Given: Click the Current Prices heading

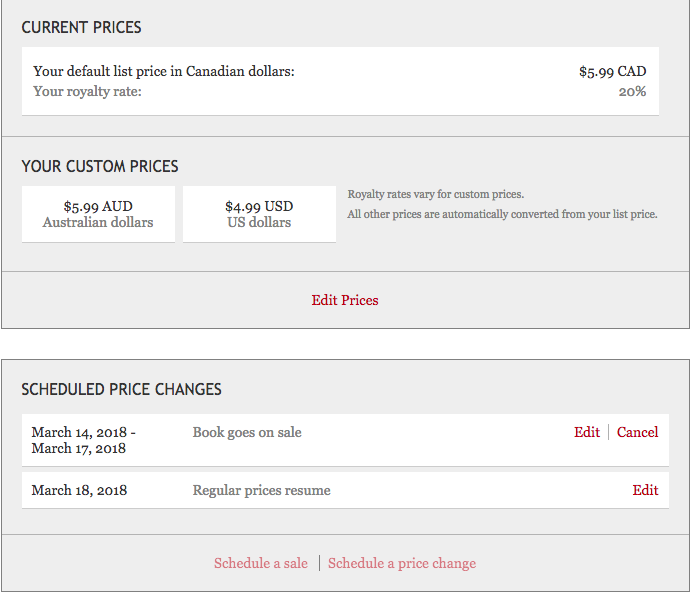Looking at the screenshot, I should click(x=82, y=28).
